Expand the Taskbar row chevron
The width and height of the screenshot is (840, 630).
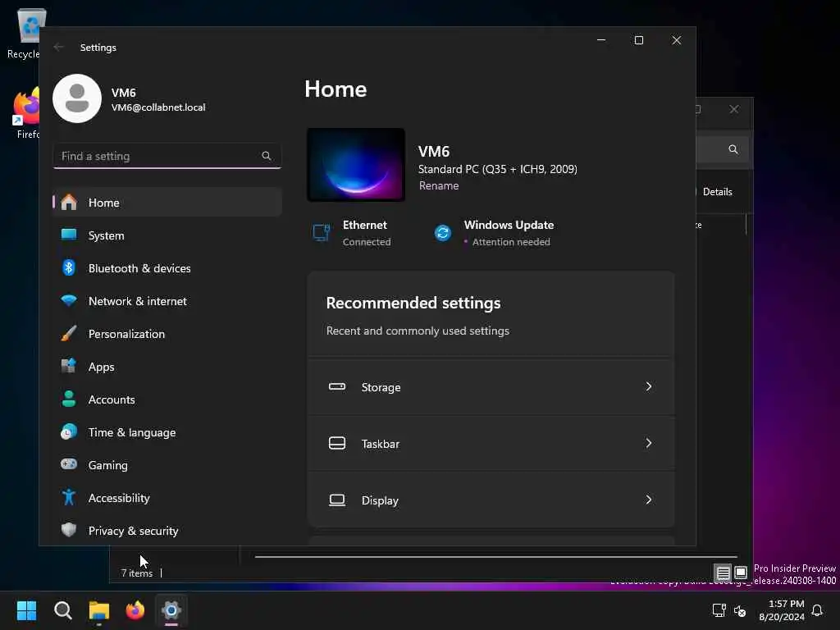(649, 443)
